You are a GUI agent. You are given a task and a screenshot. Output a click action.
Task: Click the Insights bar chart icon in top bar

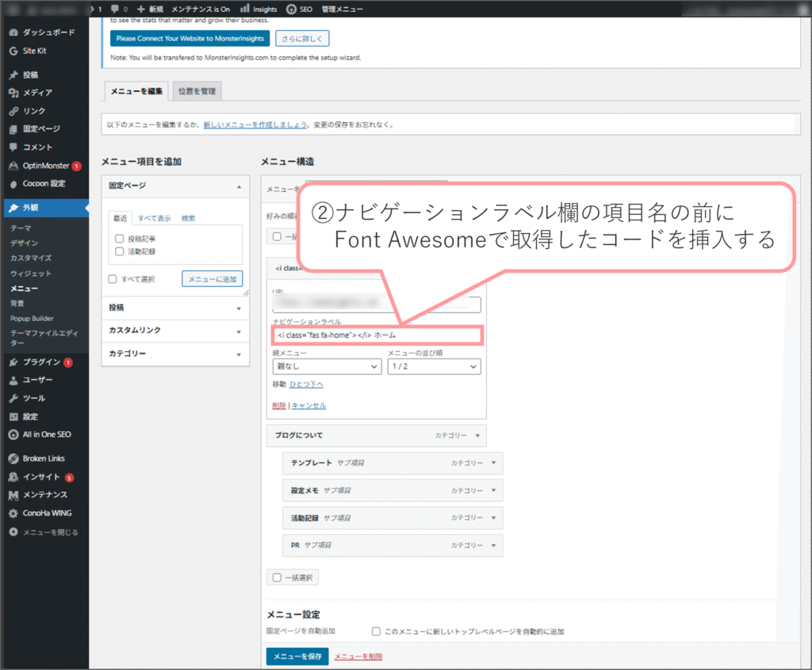[244, 9]
